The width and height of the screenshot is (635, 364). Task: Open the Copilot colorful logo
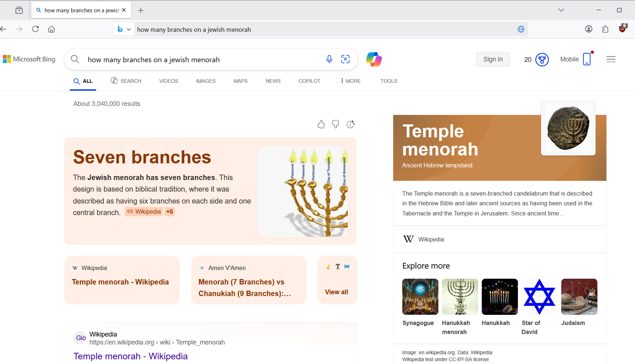click(x=374, y=59)
